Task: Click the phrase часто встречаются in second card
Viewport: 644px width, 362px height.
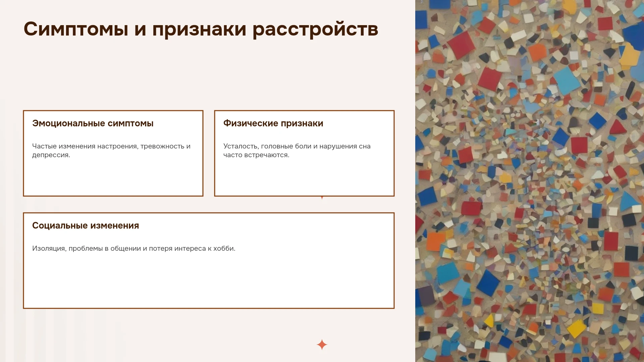Action: pos(256,155)
